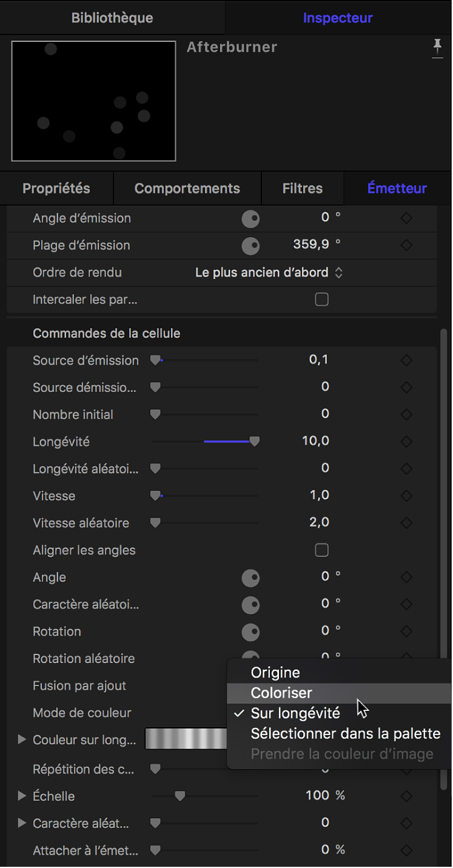Click the Plage d'émission dial control
This screenshot has height=868, width=453.
(250, 246)
